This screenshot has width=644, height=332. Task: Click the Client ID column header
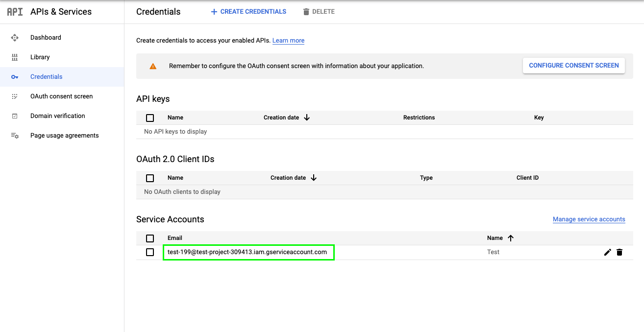pos(528,178)
